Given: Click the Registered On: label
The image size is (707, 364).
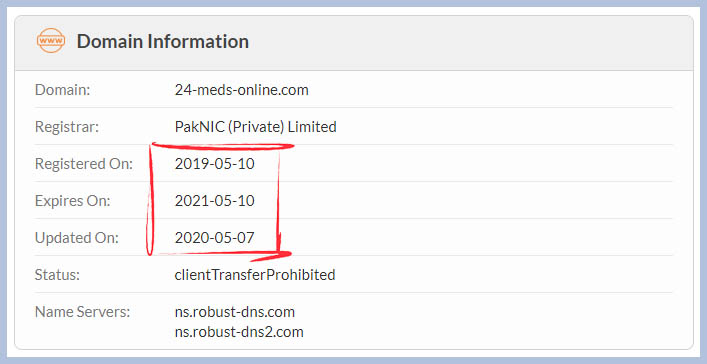Looking at the screenshot, I should [84, 164].
